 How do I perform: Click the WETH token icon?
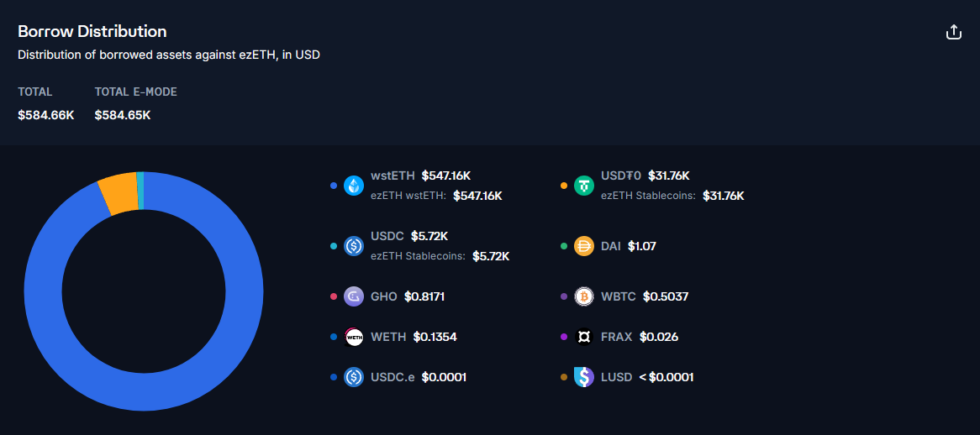354,337
